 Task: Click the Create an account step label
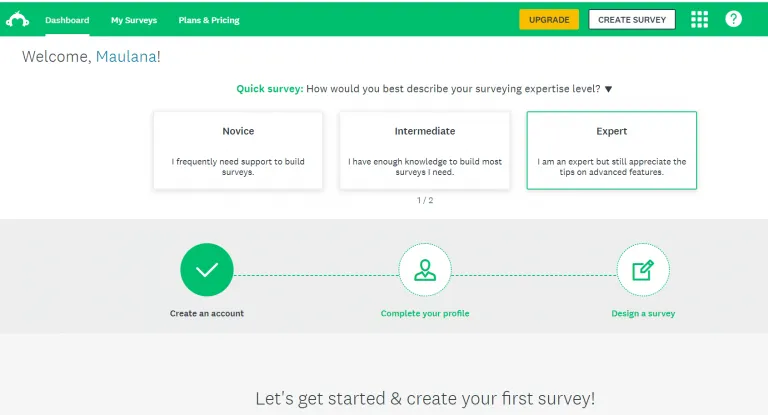tap(207, 313)
